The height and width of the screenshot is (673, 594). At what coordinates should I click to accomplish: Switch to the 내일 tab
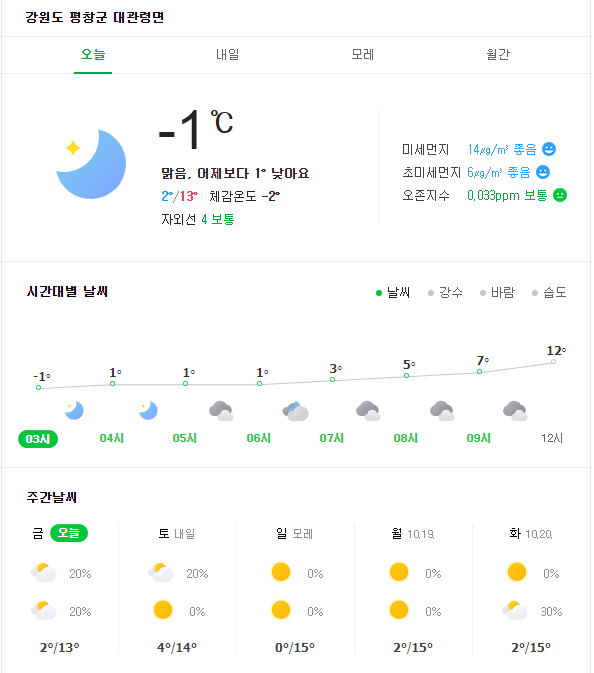[x=227, y=55]
